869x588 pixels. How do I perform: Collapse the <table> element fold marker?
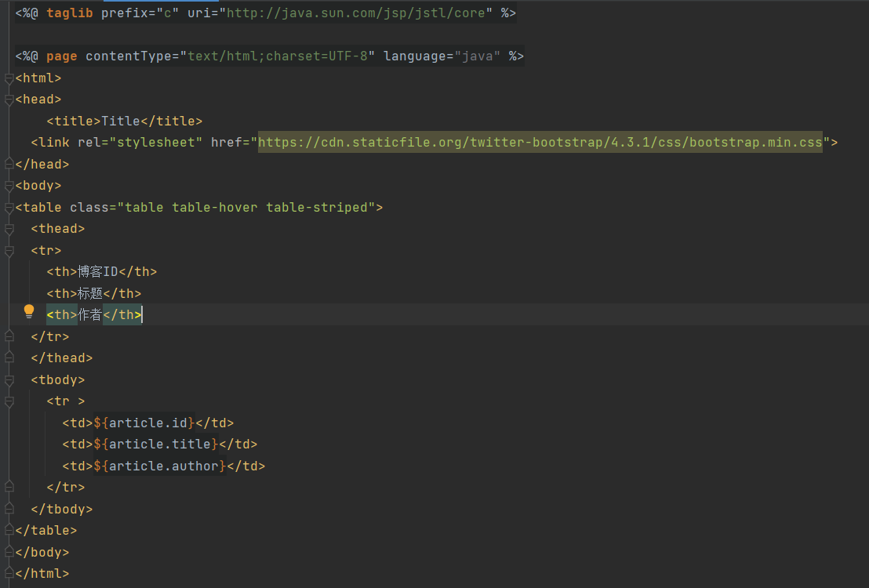pos(9,208)
